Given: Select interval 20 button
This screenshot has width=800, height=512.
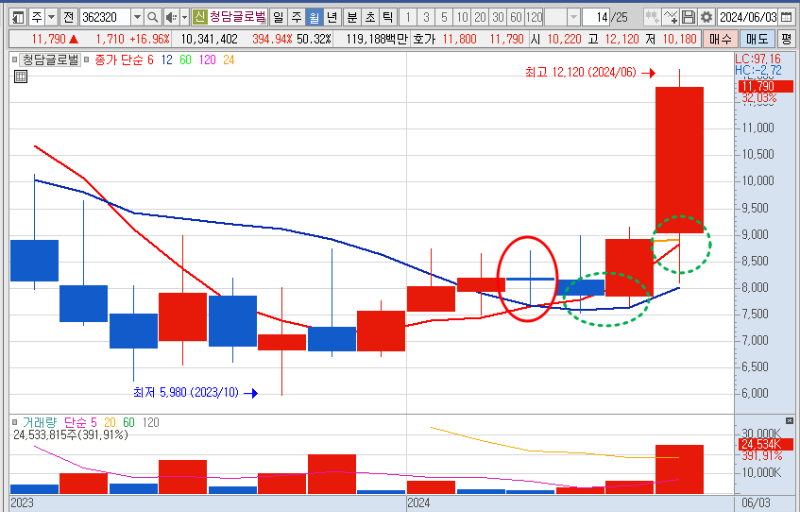Looking at the screenshot, I should pyautogui.click(x=480, y=17).
